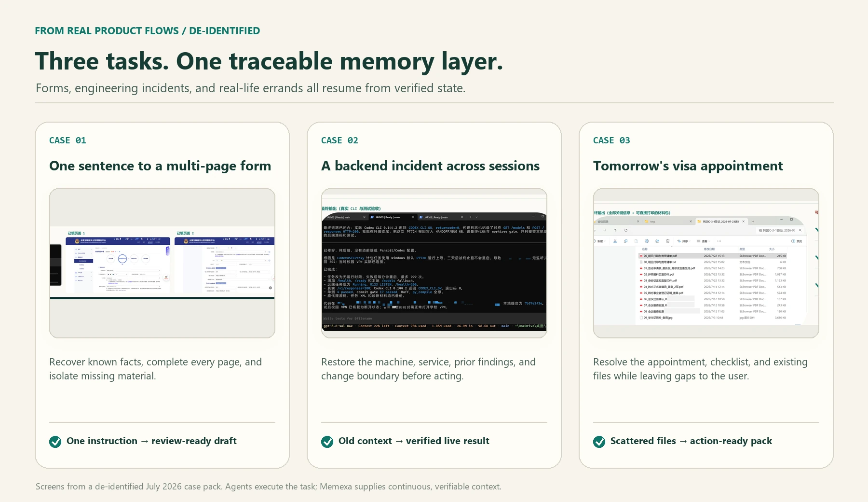Image resolution: width=868 pixels, height=502 pixels.
Task: Select file starting "01_签证申请表_最新版"
Action: (x=713, y=268)
